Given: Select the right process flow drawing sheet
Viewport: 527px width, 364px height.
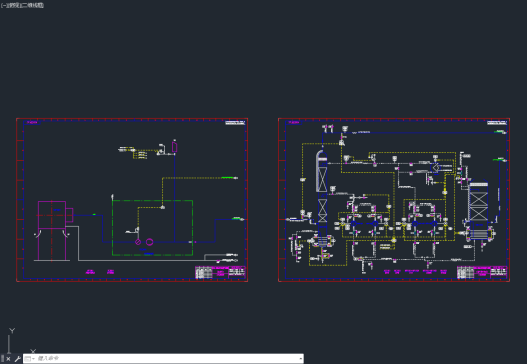Looking at the screenshot, I should click(x=394, y=200).
